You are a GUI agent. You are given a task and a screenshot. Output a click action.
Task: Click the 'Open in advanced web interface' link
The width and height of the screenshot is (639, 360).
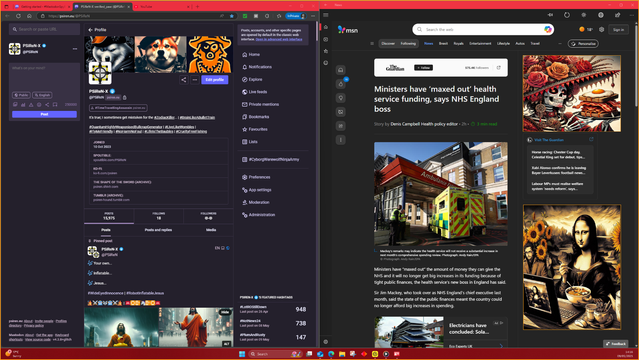[279, 40]
